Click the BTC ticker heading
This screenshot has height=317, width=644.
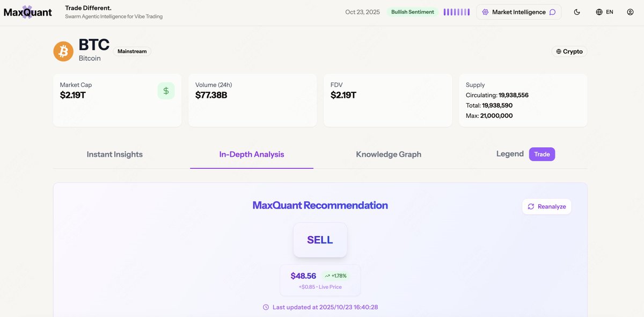94,45
